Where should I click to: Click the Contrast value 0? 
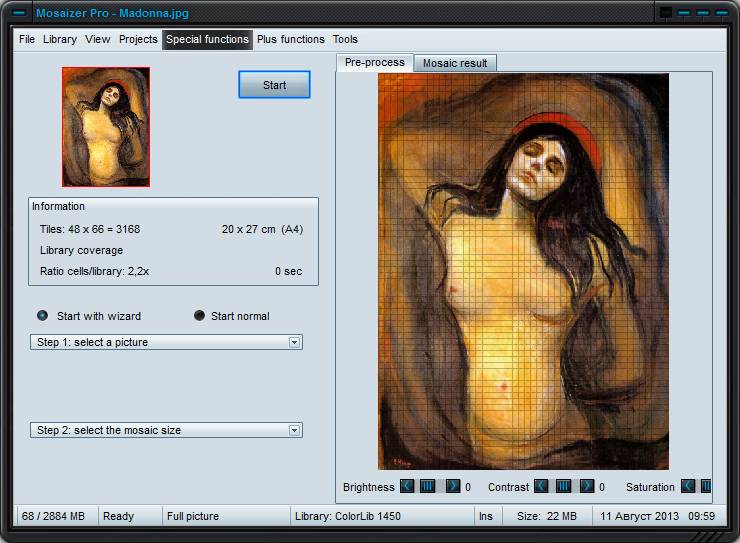pos(602,487)
